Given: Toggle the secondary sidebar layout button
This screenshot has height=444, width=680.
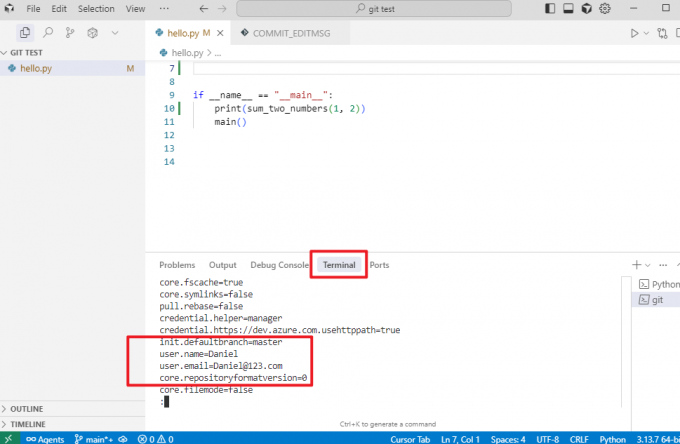Looking at the screenshot, I should coord(585,9).
